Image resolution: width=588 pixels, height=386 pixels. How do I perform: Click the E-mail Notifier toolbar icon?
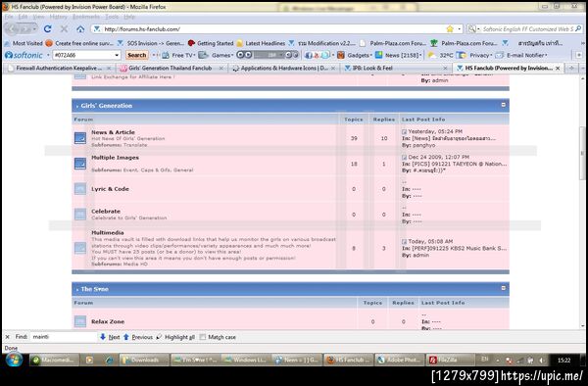pos(499,55)
